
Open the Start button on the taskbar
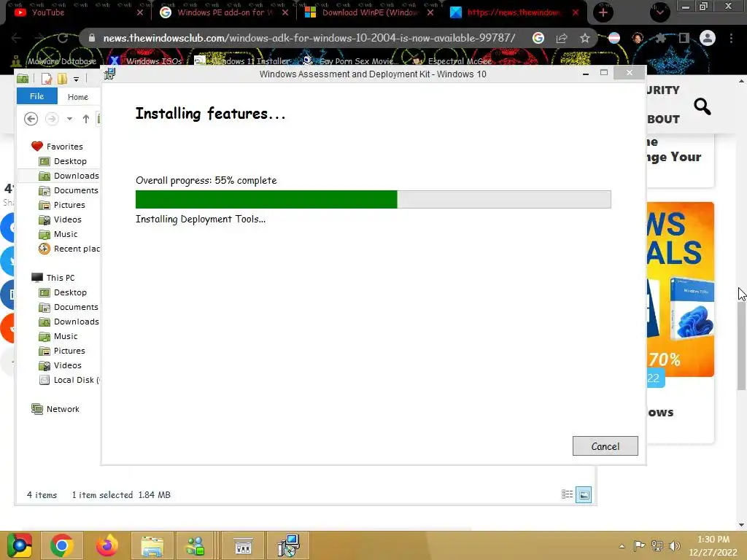click(20, 545)
